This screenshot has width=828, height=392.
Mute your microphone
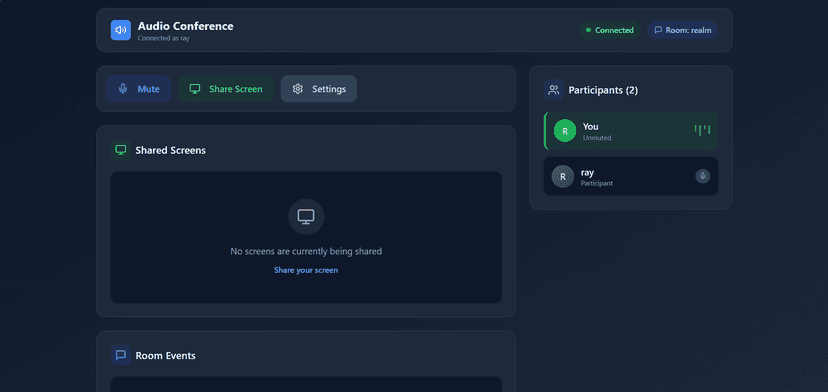138,89
